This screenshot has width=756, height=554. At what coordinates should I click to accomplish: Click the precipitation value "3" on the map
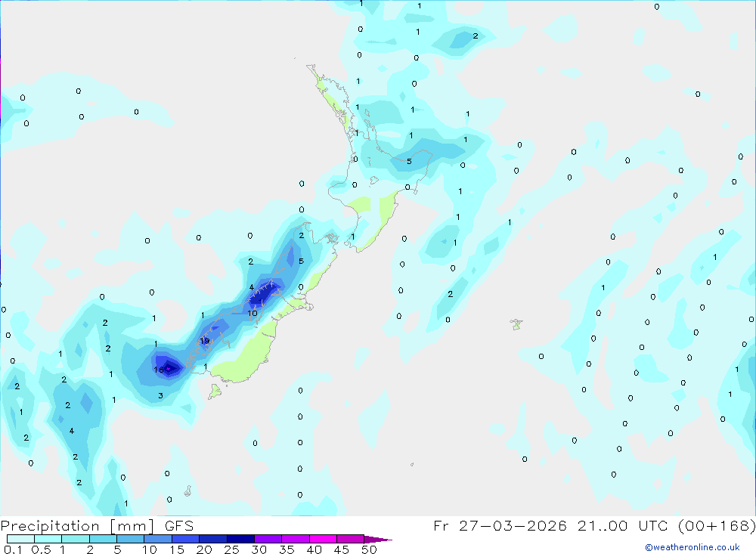pyautogui.click(x=160, y=396)
